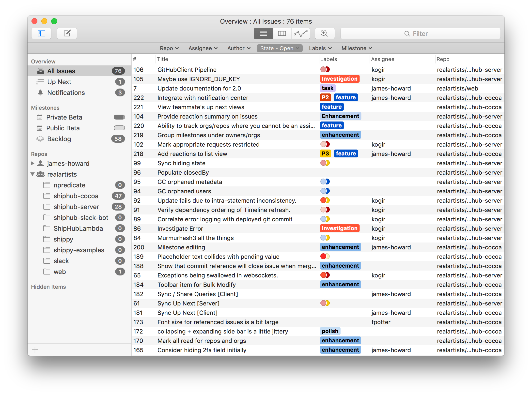Select All Issues in sidebar
This screenshot has width=532, height=395.
coord(79,71)
